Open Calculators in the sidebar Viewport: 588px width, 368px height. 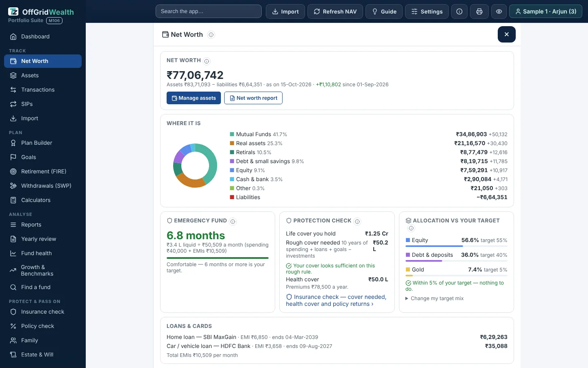[x=43, y=200]
